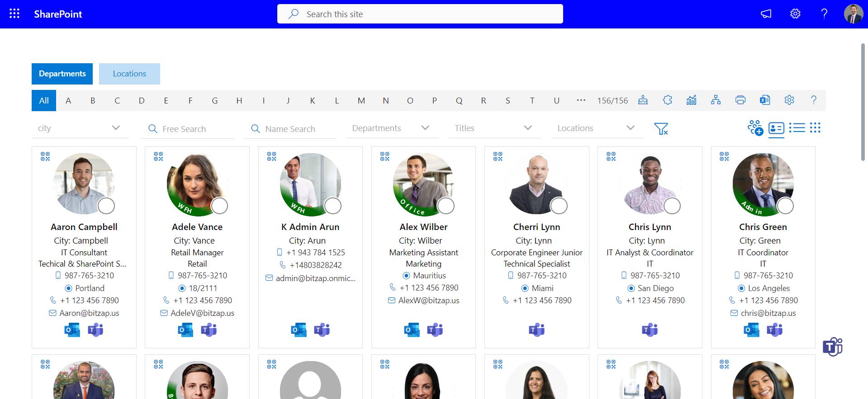The height and width of the screenshot is (399, 868).
Task: Export the directory to Excel
Action: [x=765, y=100]
